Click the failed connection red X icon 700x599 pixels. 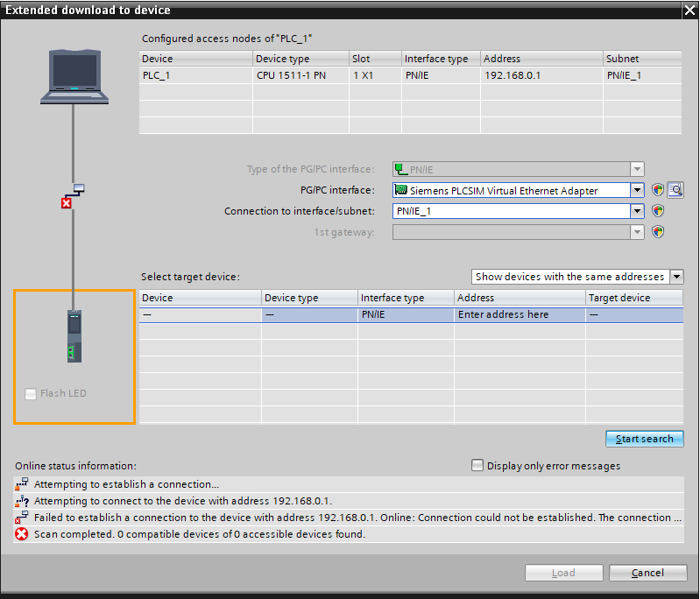(67, 203)
